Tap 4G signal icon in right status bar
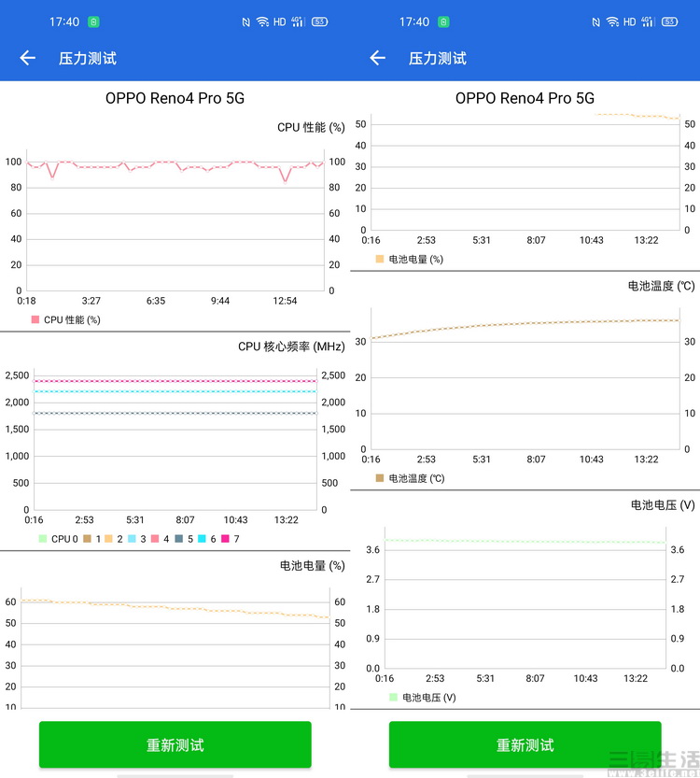This screenshot has width=700, height=778. point(648,21)
